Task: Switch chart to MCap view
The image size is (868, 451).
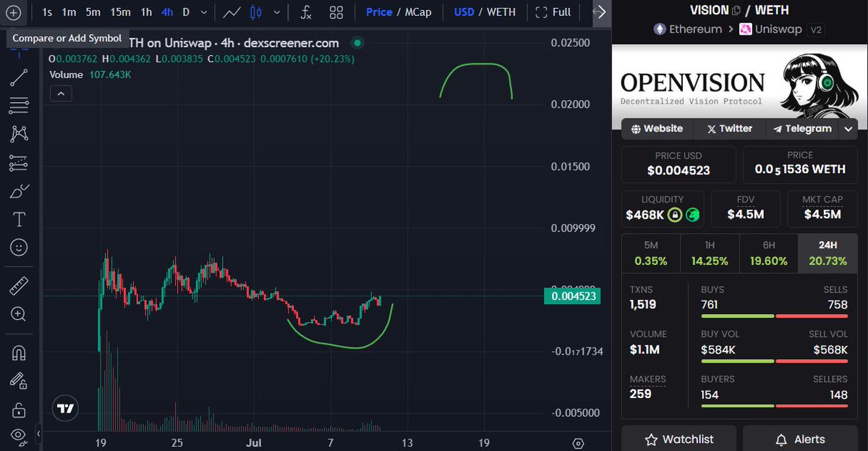Action: pyautogui.click(x=418, y=12)
